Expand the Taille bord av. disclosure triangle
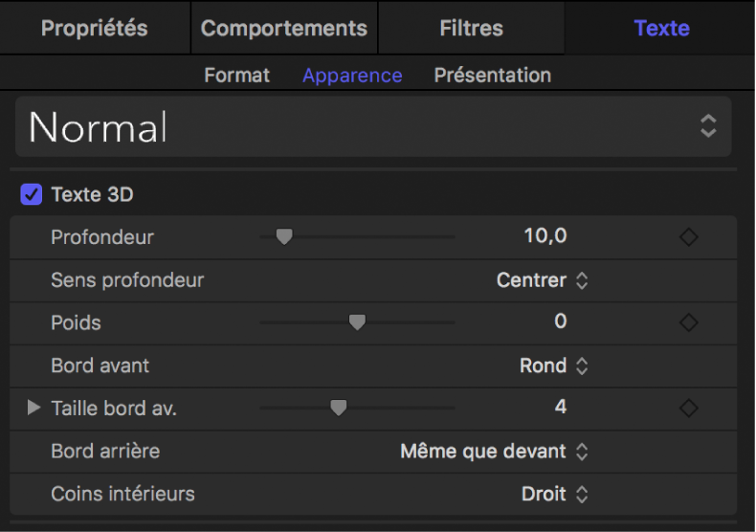 pyautogui.click(x=33, y=409)
